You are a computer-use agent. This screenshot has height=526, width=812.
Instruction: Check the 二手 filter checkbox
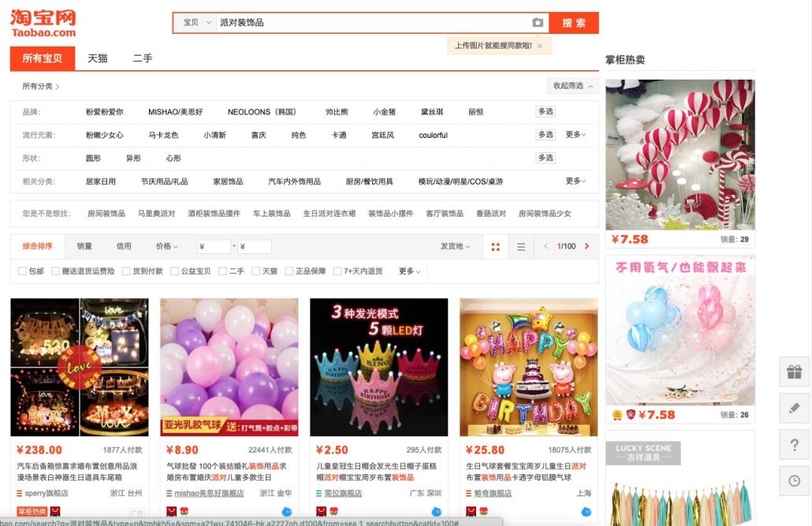[222, 271]
